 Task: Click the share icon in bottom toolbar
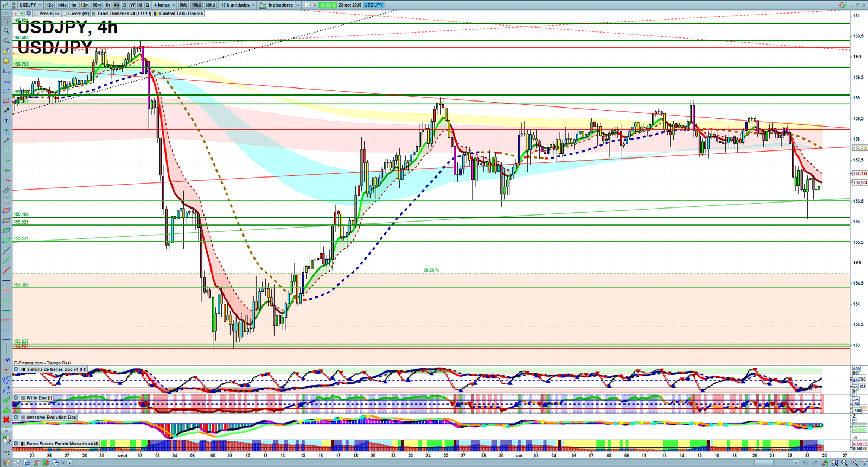(17, 463)
